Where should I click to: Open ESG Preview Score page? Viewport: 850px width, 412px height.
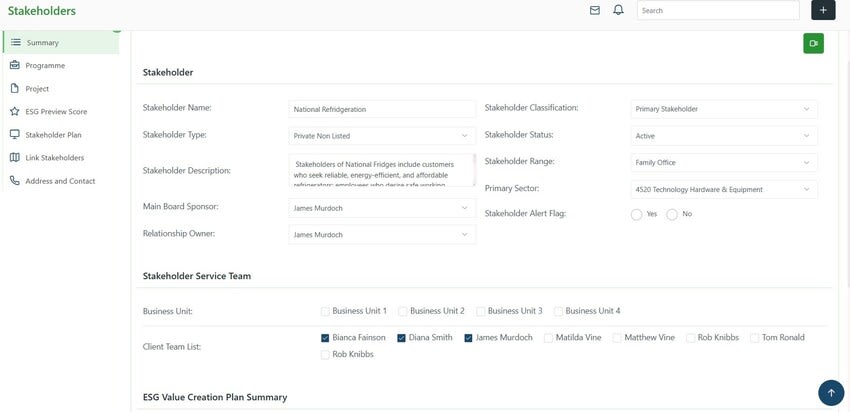point(56,112)
